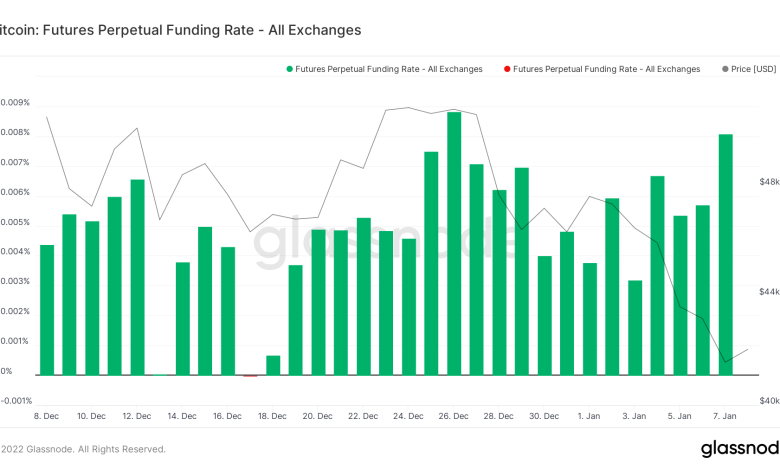
Task: Toggle the red Futures Perpetual Funding Rate series label
Action: (607, 69)
